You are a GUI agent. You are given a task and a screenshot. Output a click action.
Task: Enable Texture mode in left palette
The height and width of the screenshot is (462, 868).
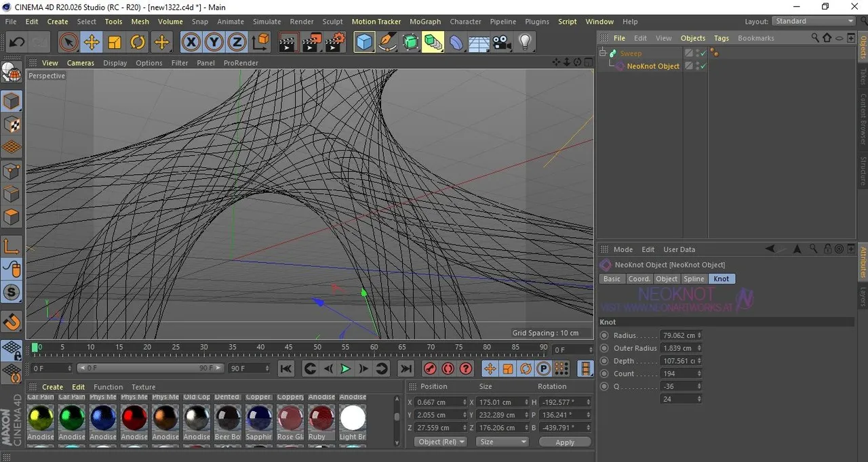(12, 125)
